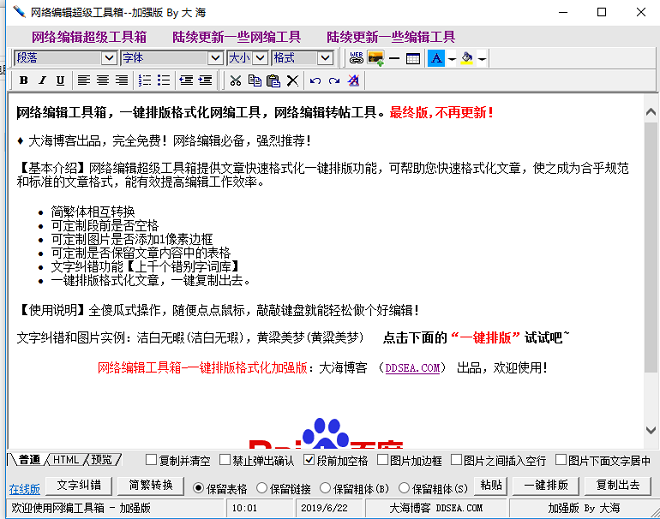Image resolution: width=660 pixels, height=519 pixels.
Task: Click the 复制出去 button
Action: point(617,486)
